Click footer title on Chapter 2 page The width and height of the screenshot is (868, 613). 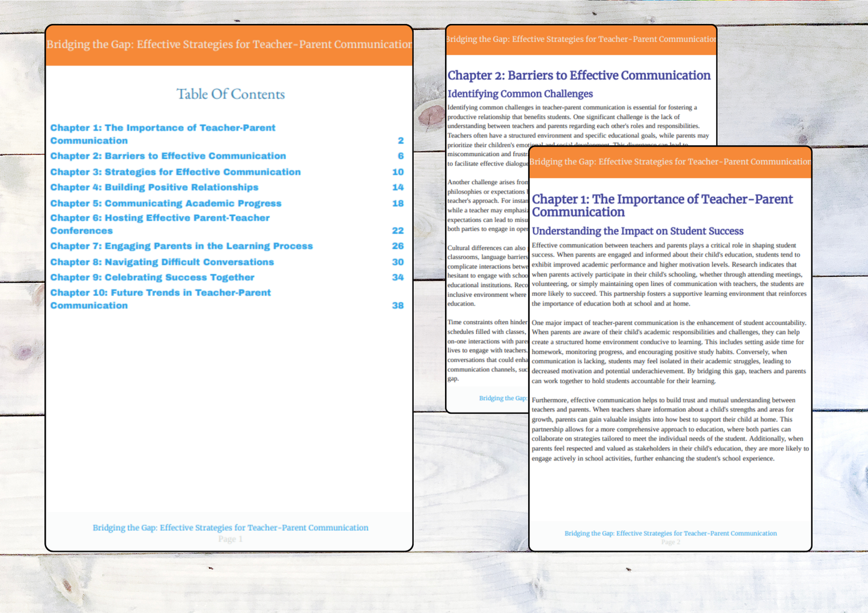[503, 398]
